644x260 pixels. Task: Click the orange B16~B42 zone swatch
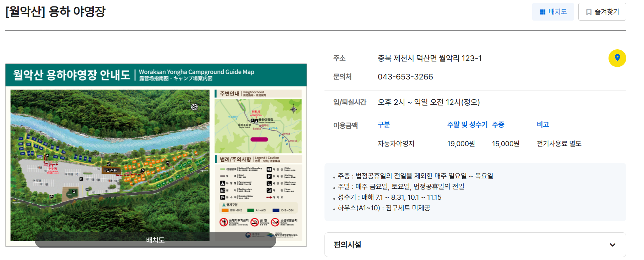coord(225,210)
